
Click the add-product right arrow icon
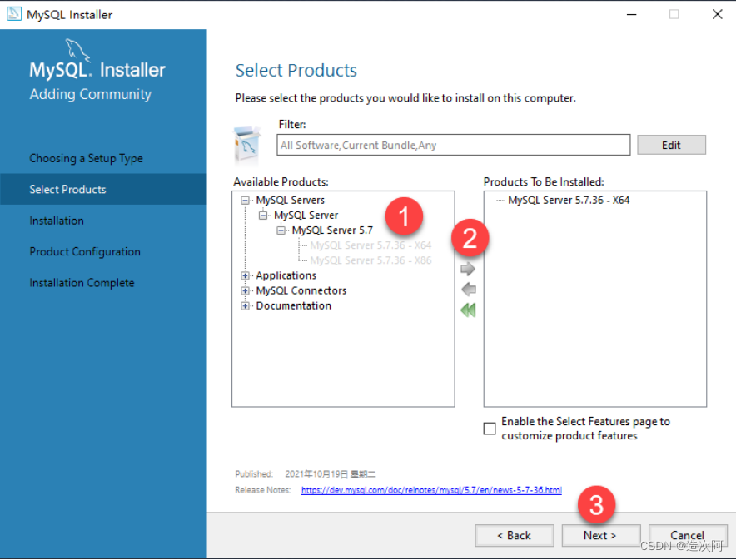(x=468, y=269)
